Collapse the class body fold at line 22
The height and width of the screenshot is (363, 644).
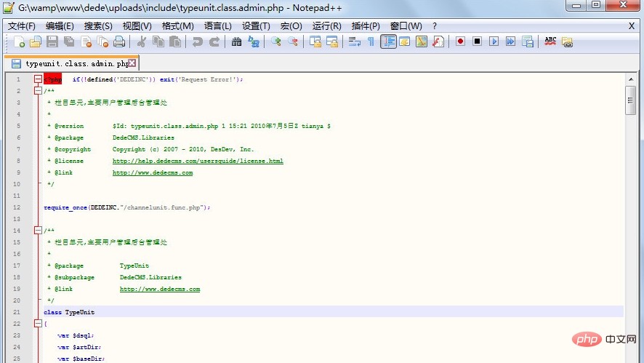click(38, 324)
